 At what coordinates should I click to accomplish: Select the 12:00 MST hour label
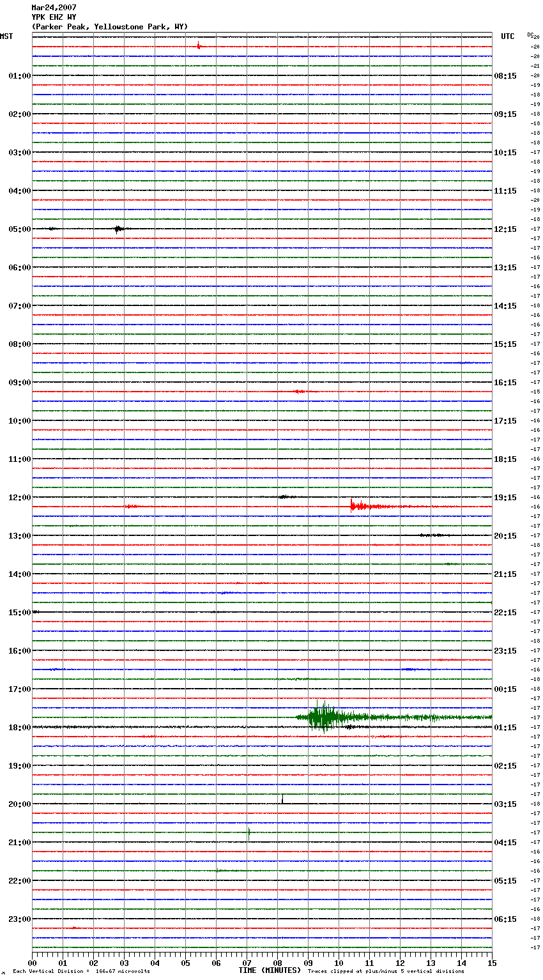[x=20, y=498]
